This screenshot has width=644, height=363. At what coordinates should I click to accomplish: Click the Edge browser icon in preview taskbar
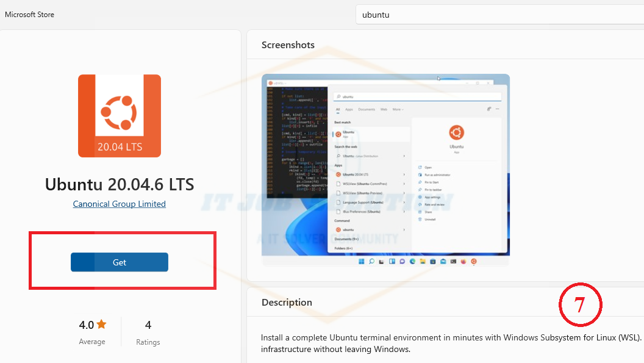[412, 261]
